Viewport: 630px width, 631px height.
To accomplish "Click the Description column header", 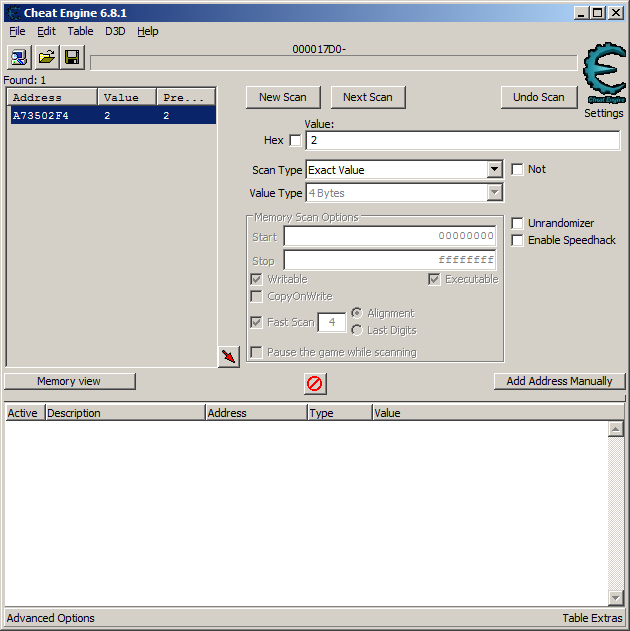I will 125,413.
